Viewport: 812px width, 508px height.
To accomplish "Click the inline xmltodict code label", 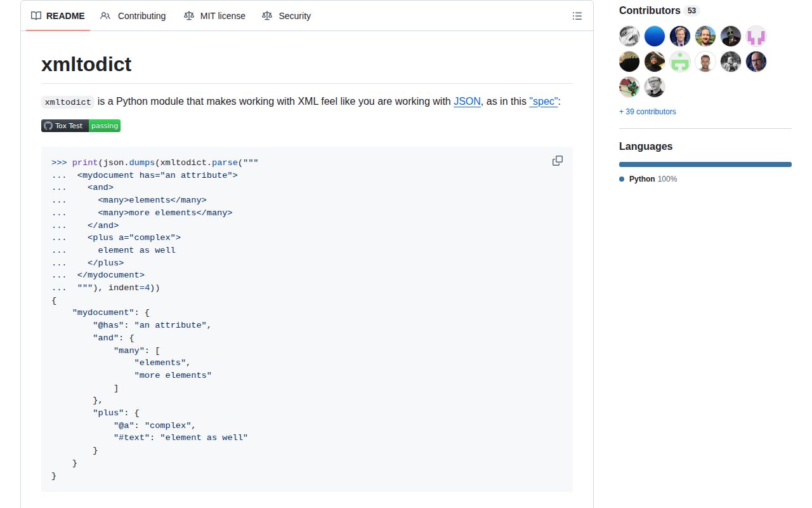I will pyautogui.click(x=68, y=102).
